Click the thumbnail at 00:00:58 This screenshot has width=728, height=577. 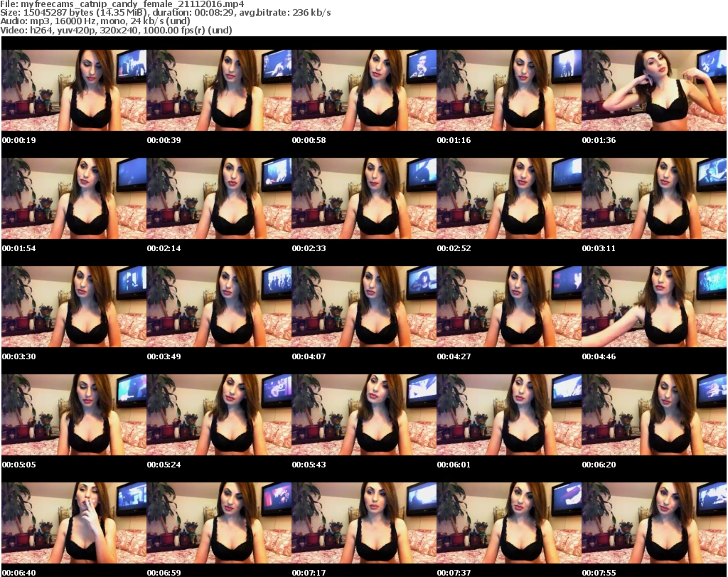tap(364, 90)
